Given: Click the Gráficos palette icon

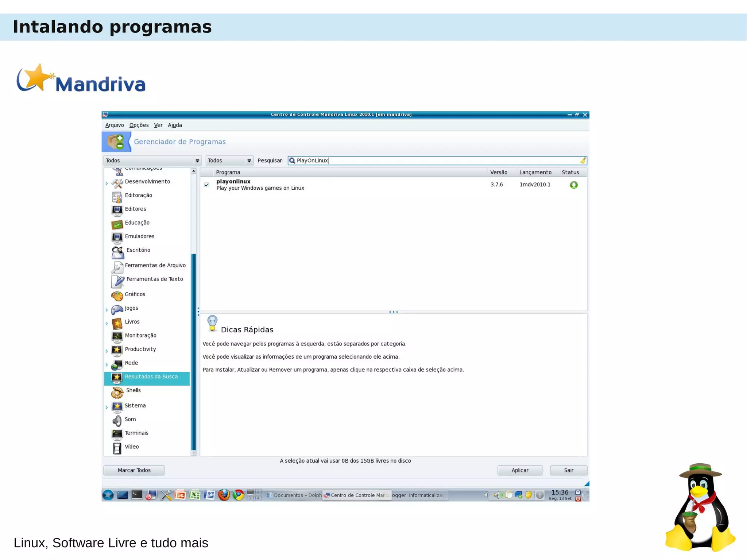Looking at the screenshot, I should click(x=117, y=295).
